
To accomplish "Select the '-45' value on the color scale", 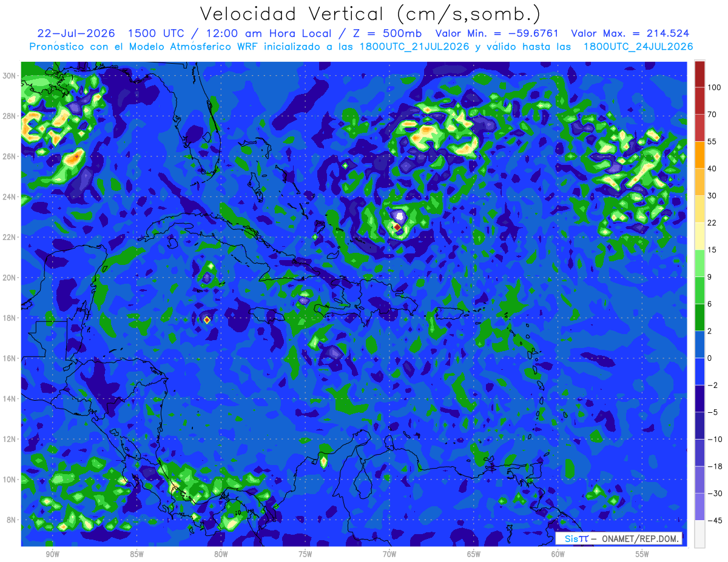I will coord(714,521).
